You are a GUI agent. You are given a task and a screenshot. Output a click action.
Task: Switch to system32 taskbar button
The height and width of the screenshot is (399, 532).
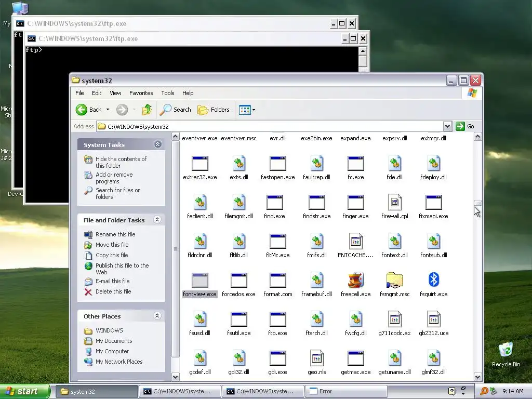point(96,391)
